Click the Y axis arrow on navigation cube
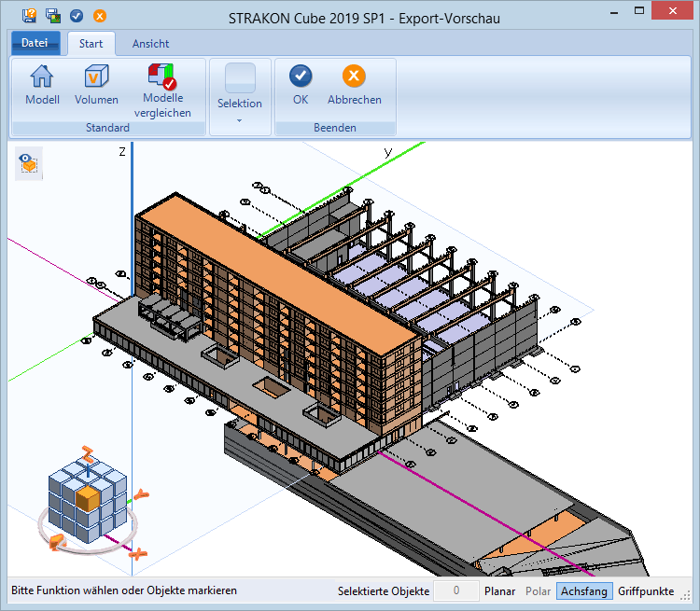This screenshot has width=700, height=611. pos(142,494)
